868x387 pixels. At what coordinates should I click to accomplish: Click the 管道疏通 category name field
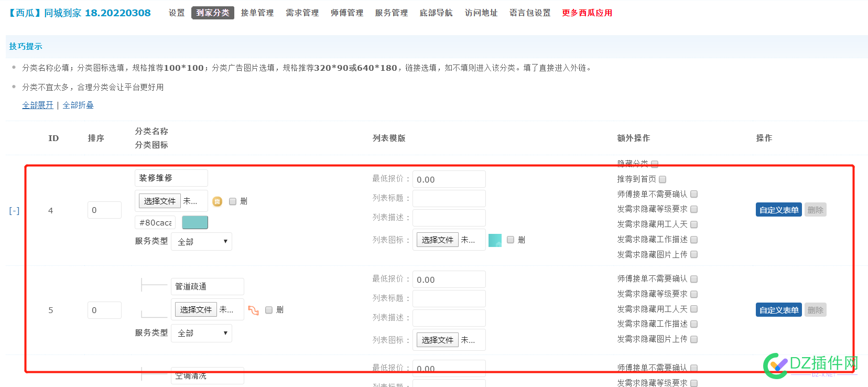tap(208, 286)
